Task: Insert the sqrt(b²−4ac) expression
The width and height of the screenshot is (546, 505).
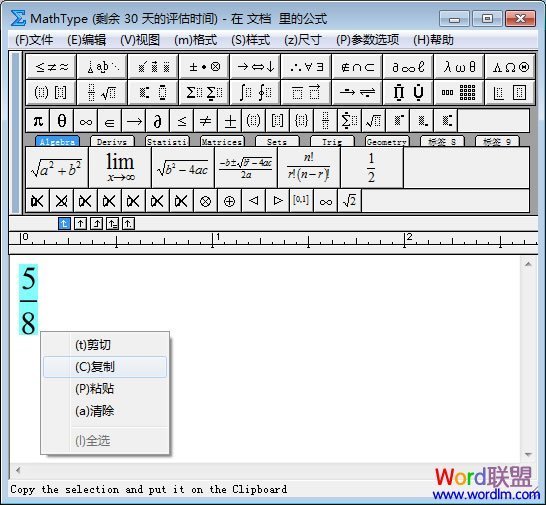Action: click(183, 168)
